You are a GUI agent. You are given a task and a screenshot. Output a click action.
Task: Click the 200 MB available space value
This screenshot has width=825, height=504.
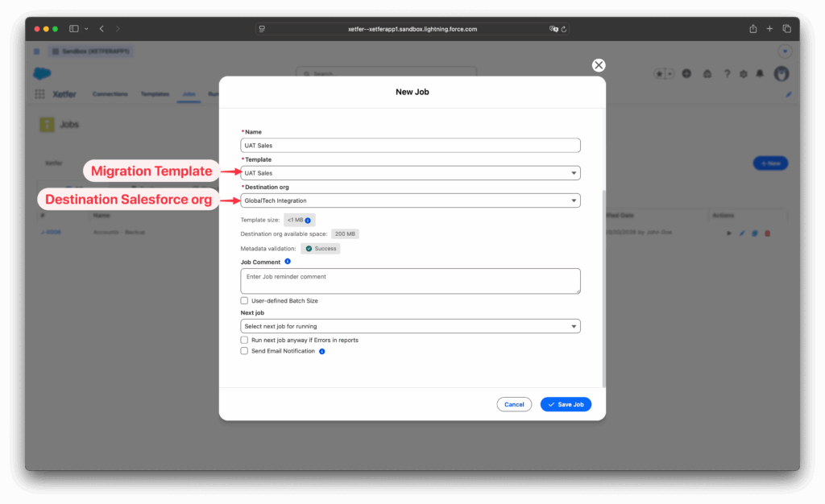(345, 233)
